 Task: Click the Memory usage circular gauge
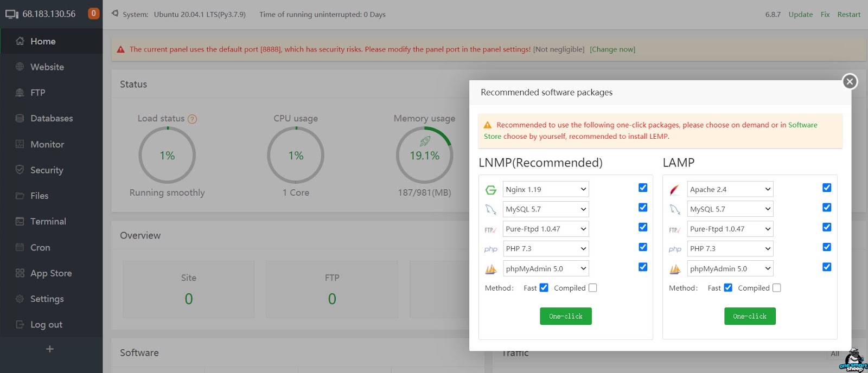(424, 155)
